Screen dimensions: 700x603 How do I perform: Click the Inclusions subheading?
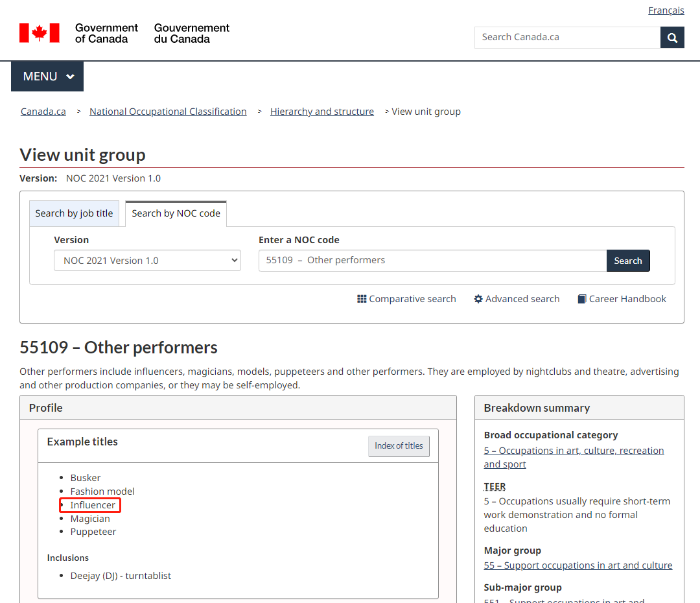point(68,558)
